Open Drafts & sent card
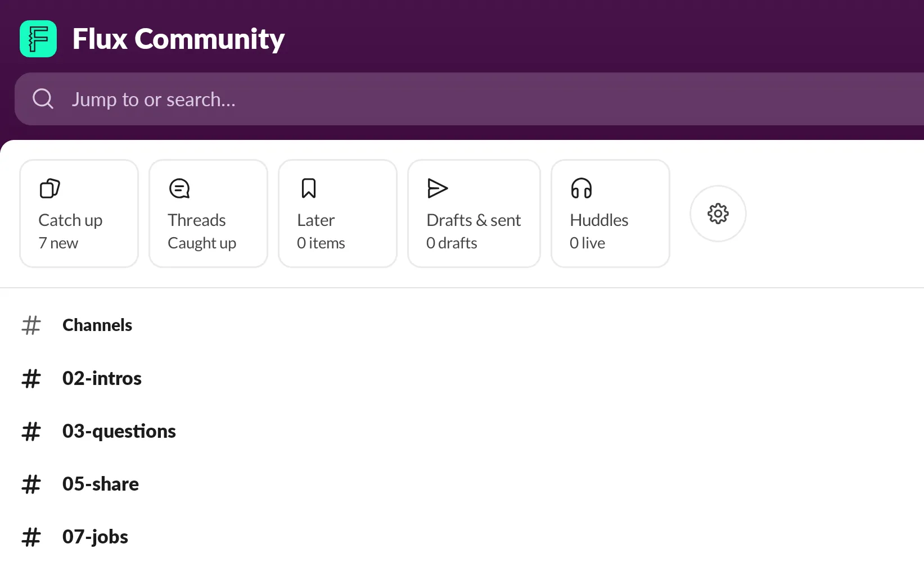This screenshot has height=571, width=924. tap(474, 214)
